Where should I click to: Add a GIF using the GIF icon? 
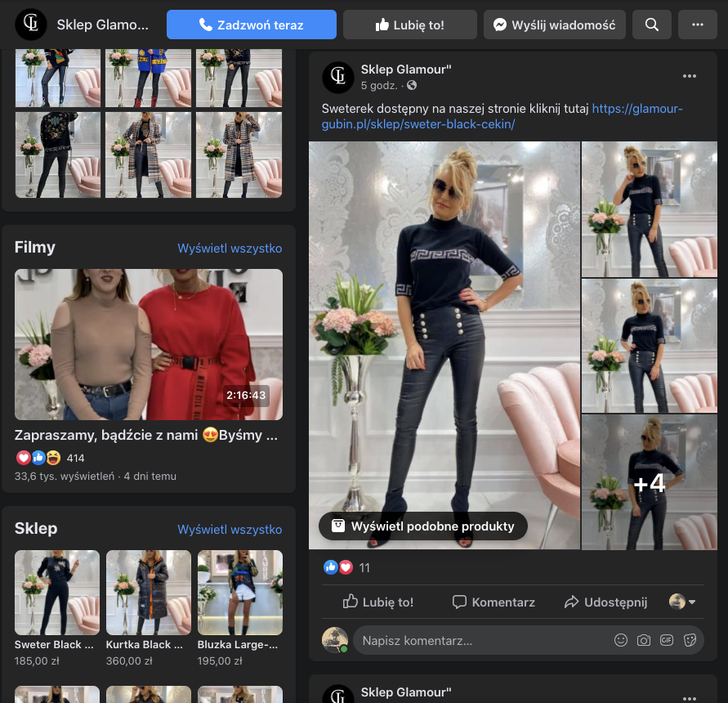coord(667,640)
